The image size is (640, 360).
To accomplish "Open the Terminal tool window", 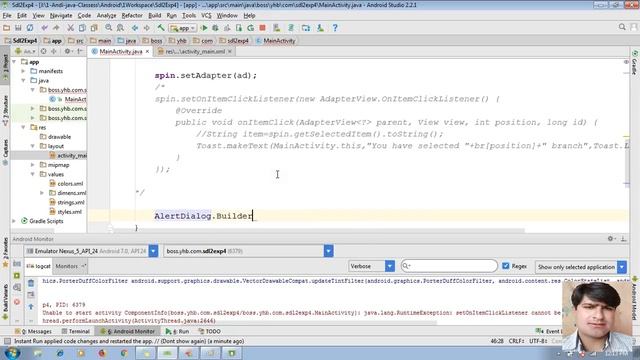I will (76, 331).
